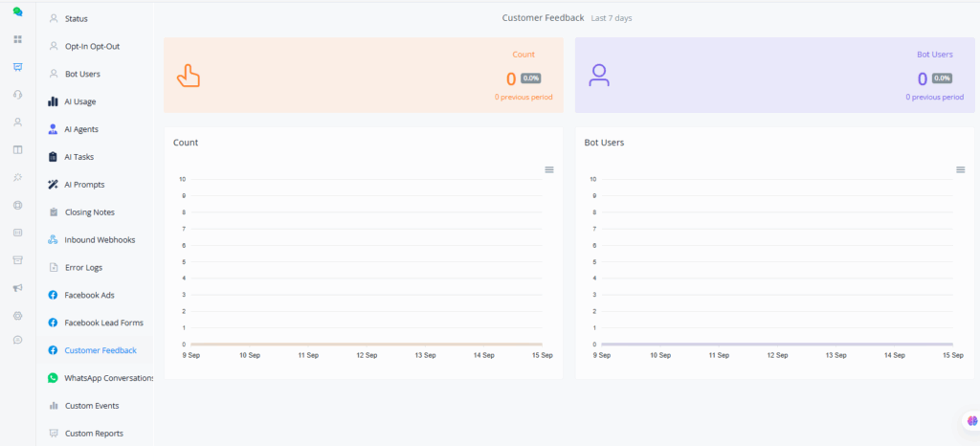Go to AI Agents menu item
Viewport: 980px width, 446px height.
[80, 129]
